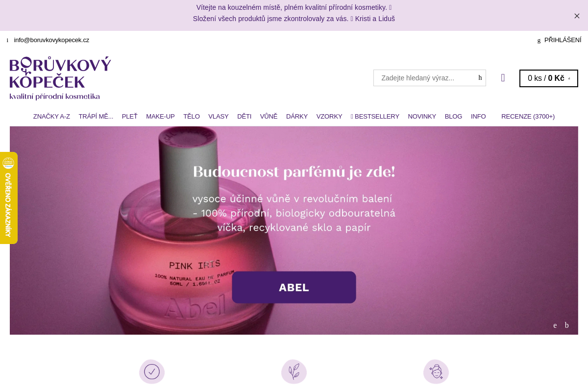The image size is (588, 392).
Task: Dismiss the welcome announcement banner
Action: 577,16
